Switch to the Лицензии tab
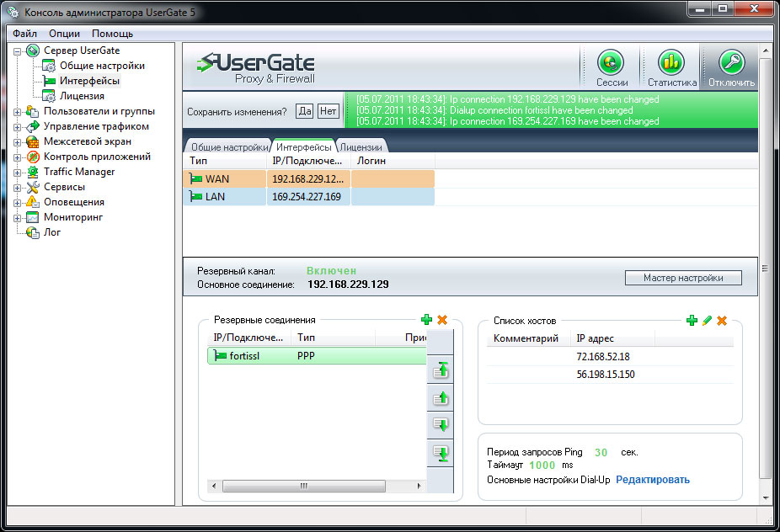Image resolution: width=780 pixels, height=532 pixels. [361, 147]
